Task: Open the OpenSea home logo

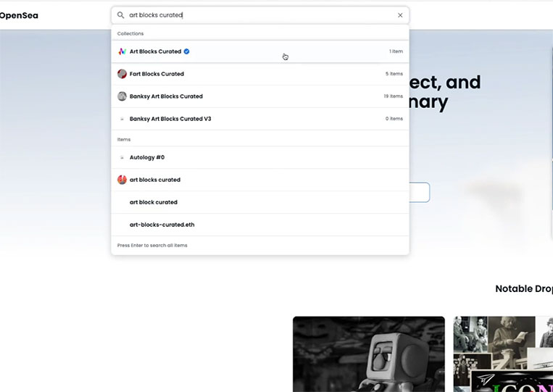Action: tap(19, 15)
